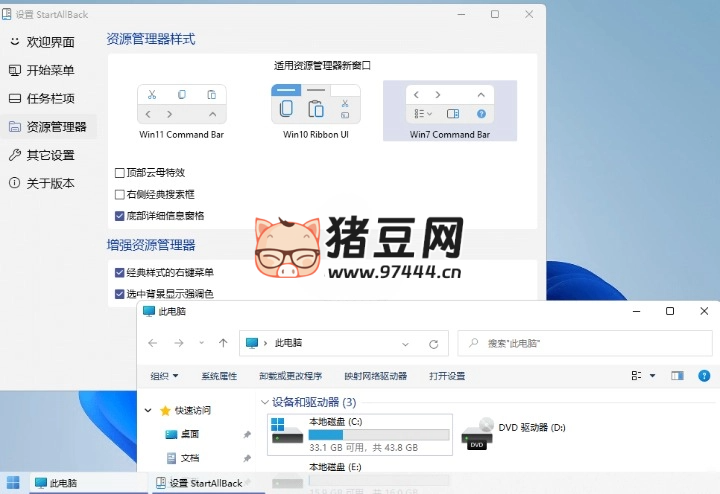Open recent locations dropdown in explorer
The image size is (720, 494).
point(201,343)
